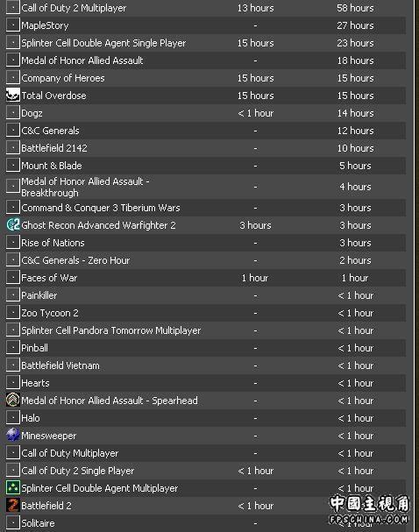Viewport: 419px width, 532px height.
Task: Select the C&C Generals - Zero Hour name
Action: click(x=75, y=260)
